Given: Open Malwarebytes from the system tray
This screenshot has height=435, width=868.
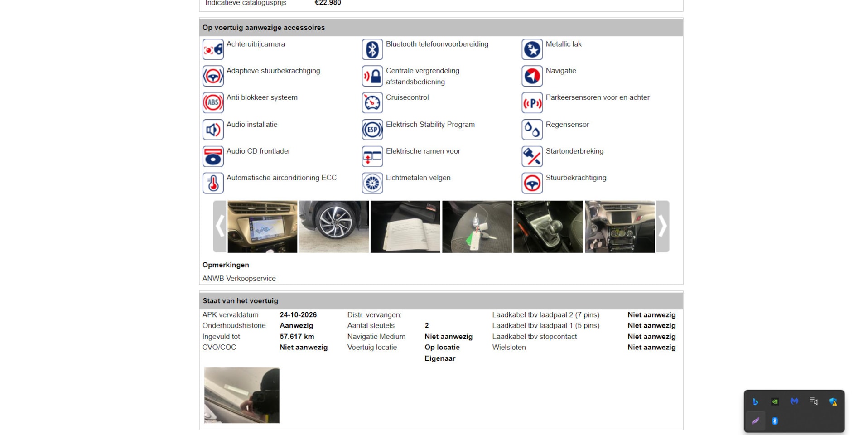Looking at the screenshot, I should (794, 401).
